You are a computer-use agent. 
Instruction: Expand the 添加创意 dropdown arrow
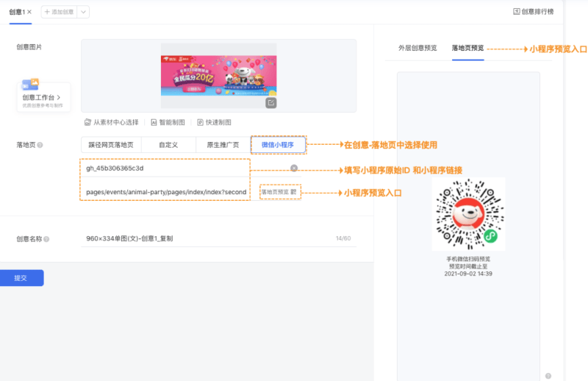tap(83, 12)
